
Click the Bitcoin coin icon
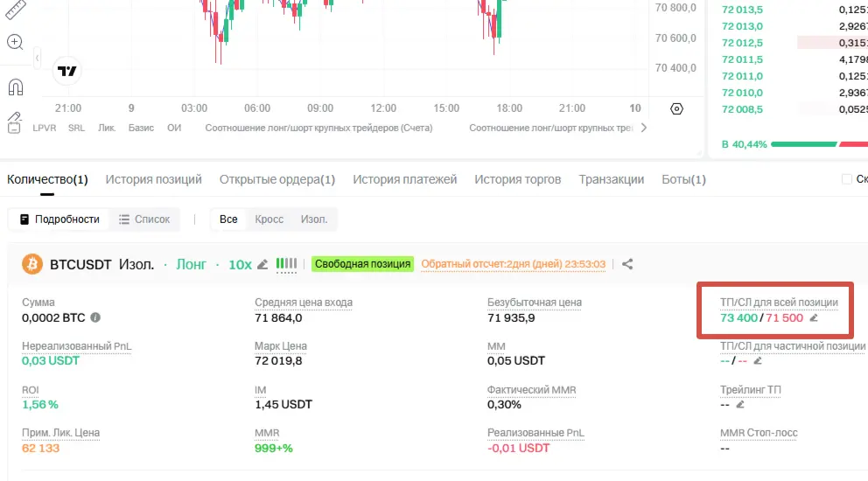(32, 264)
